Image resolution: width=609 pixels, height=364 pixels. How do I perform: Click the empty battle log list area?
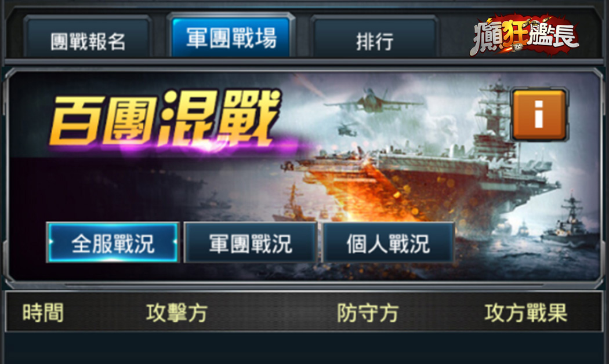(304, 348)
